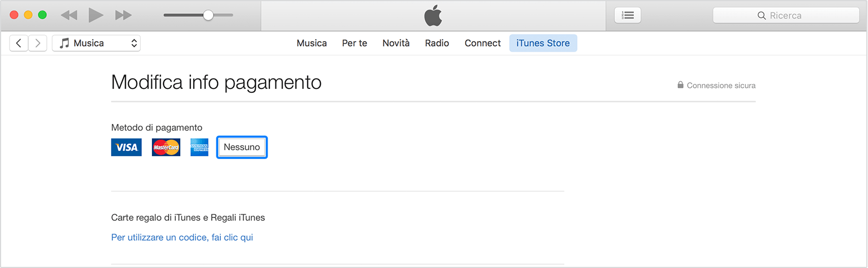This screenshot has height=268, width=868.
Task: Click the 'Per utilizzare un codice' link
Action: click(x=182, y=237)
